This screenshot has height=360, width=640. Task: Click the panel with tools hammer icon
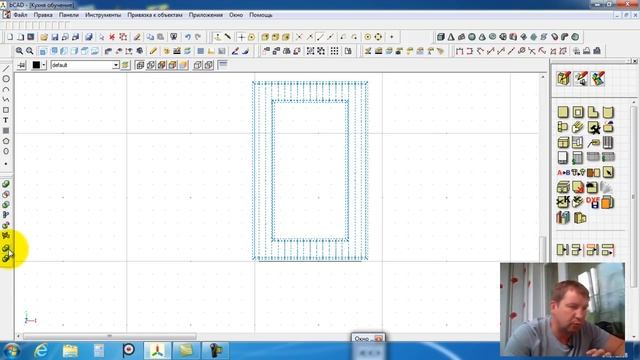(593, 128)
